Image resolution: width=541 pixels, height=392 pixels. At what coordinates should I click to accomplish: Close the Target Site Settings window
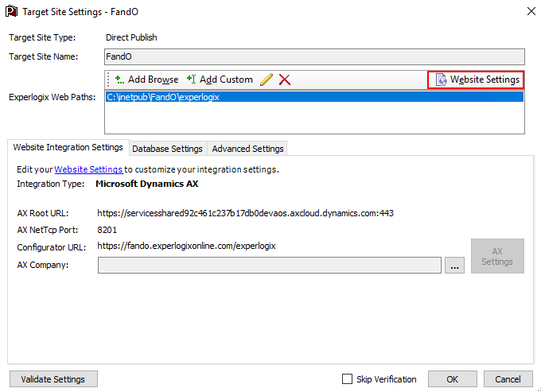[x=531, y=11]
